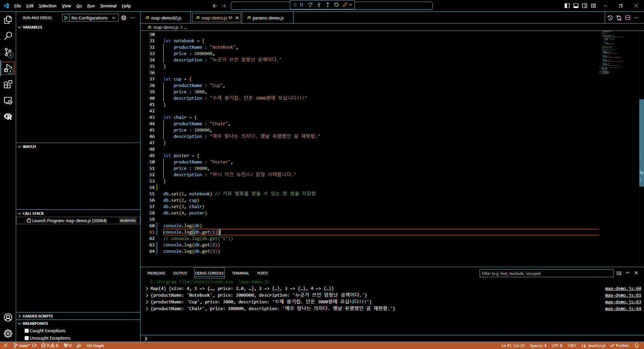Pause the debugger in the debug toolbar
This screenshot has height=349, width=644.
[302, 5]
